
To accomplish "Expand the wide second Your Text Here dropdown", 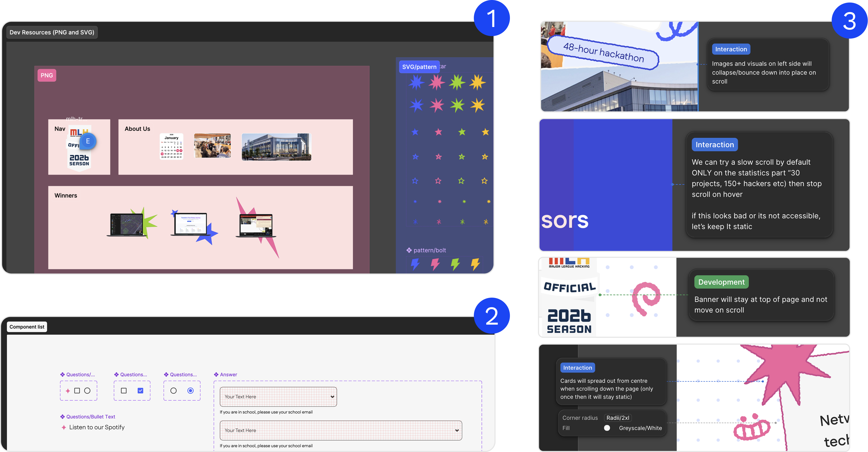I will point(341,430).
